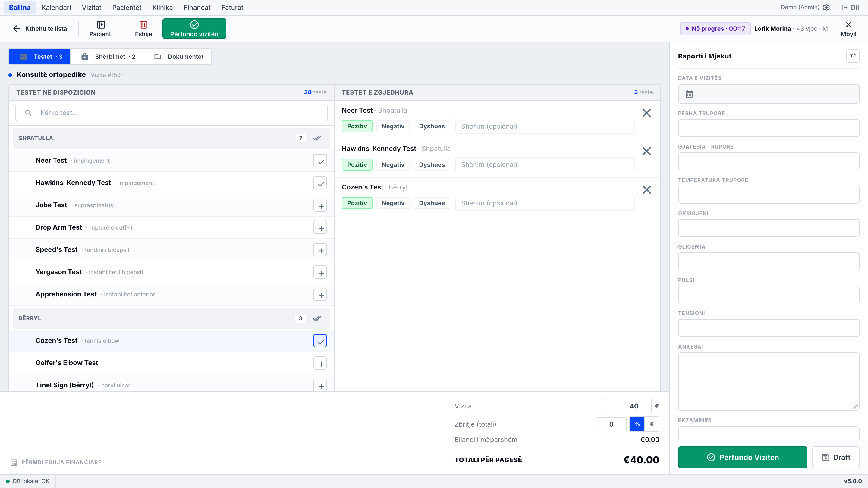Click green Përfundo vizitën toolbar button
The image size is (868, 488).
click(194, 29)
